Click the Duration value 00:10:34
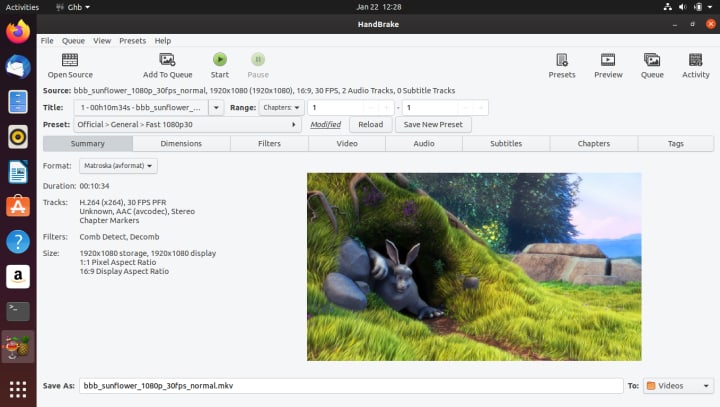Viewport: 720px width, 407px height. coord(94,186)
